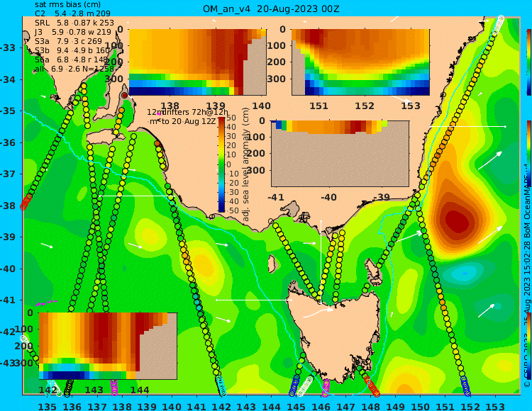
Task: Click the 147 longitude label on bottom axis
Action: [345, 406]
